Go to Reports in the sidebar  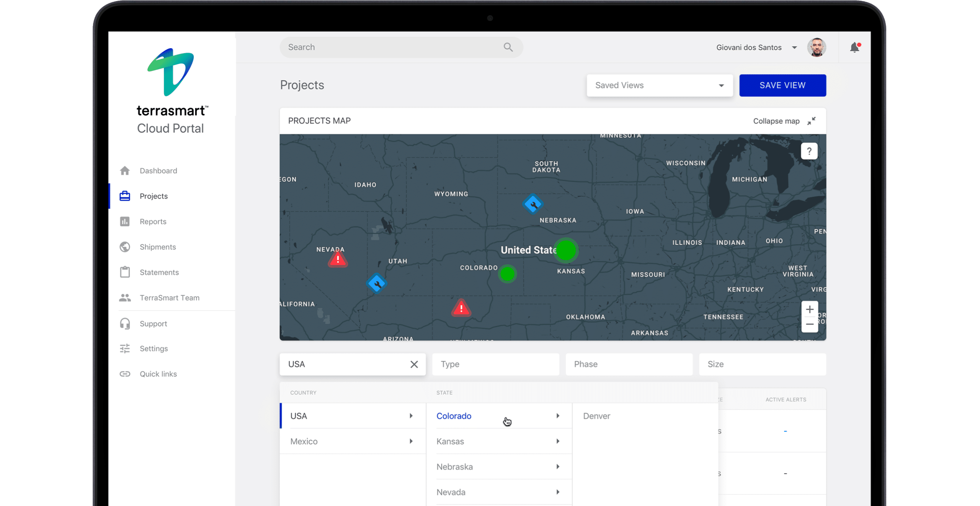pyautogui.click(x=153, y=221)
